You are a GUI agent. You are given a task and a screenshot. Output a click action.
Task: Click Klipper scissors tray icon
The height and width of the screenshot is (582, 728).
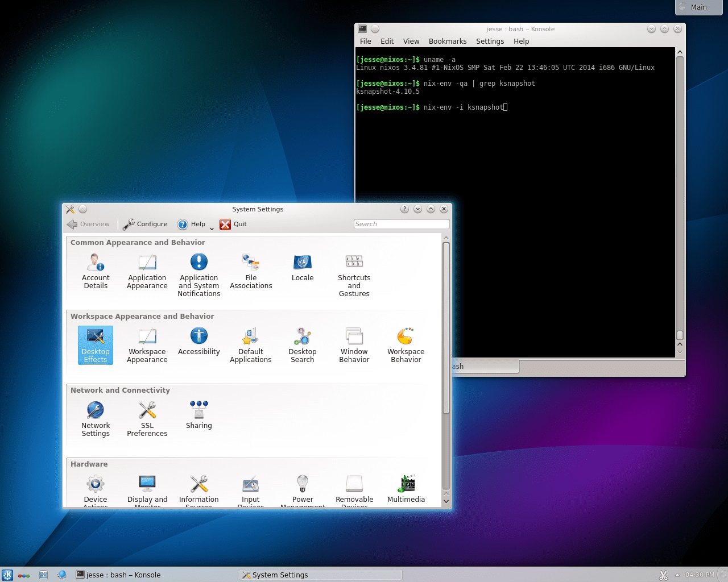click(663, 575)
